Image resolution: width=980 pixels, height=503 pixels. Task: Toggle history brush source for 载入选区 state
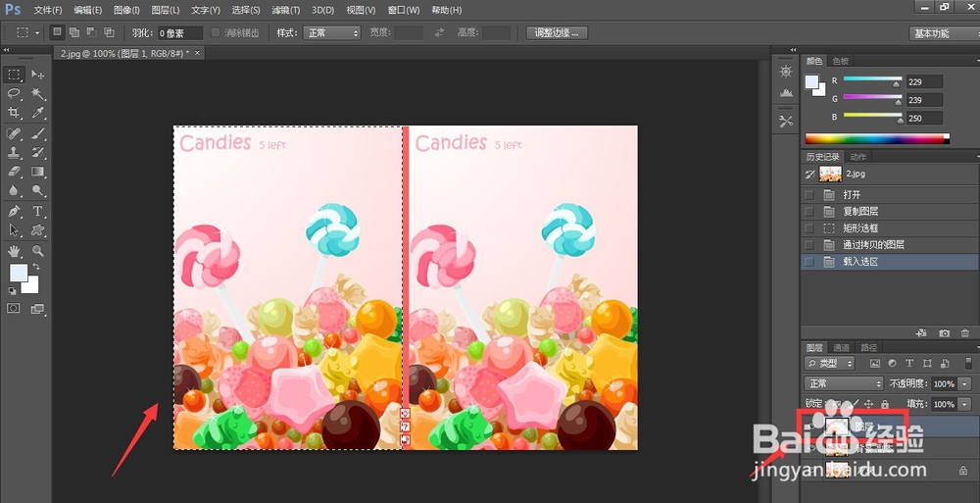click(x=809, y=262)
